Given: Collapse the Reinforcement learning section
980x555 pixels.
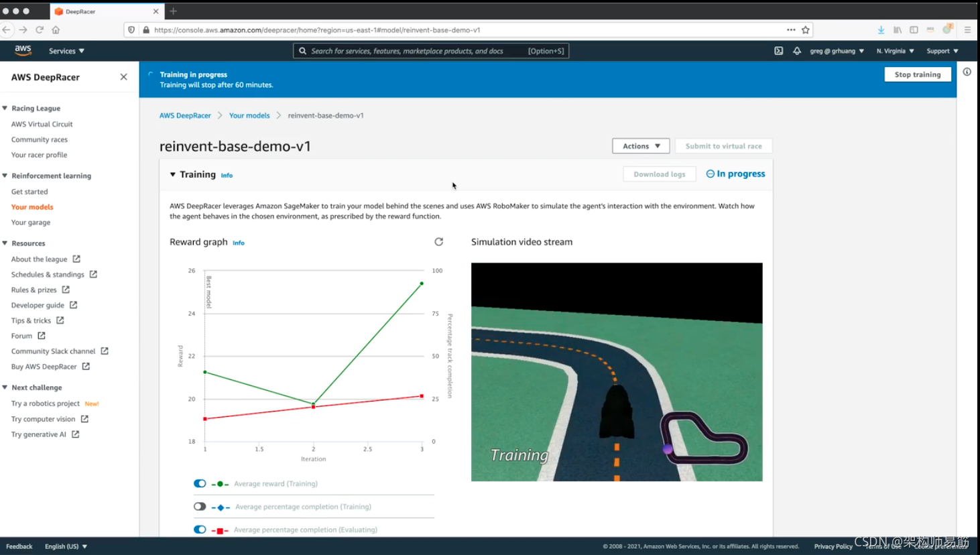Looking at the screenshot, I should (x=5, y=176).
